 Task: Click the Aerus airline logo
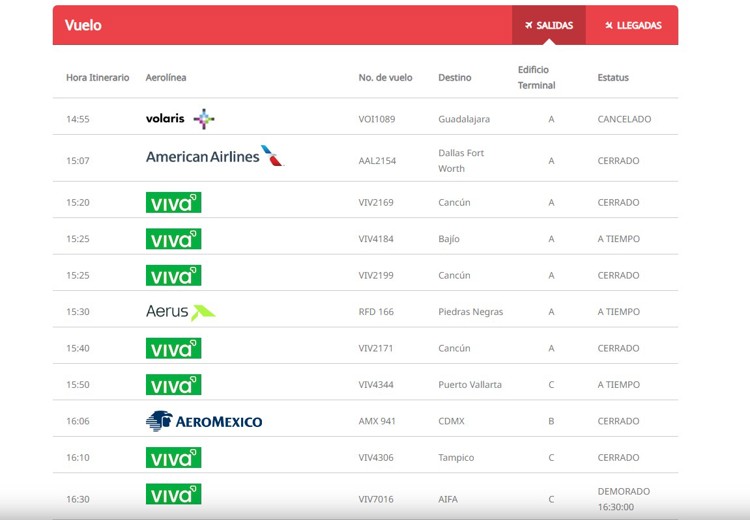click(180, 312)
